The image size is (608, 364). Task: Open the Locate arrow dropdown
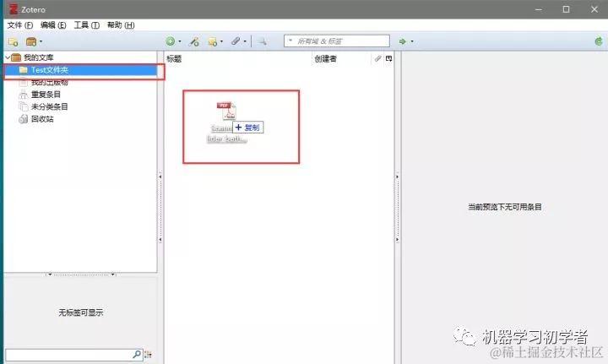tap(412, 41)
